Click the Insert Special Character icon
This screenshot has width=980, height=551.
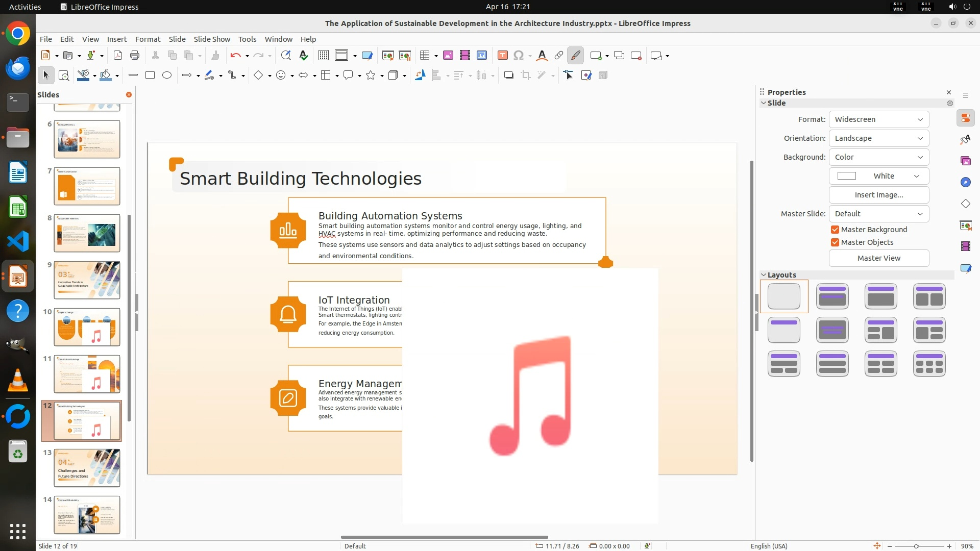click(519, 56)
